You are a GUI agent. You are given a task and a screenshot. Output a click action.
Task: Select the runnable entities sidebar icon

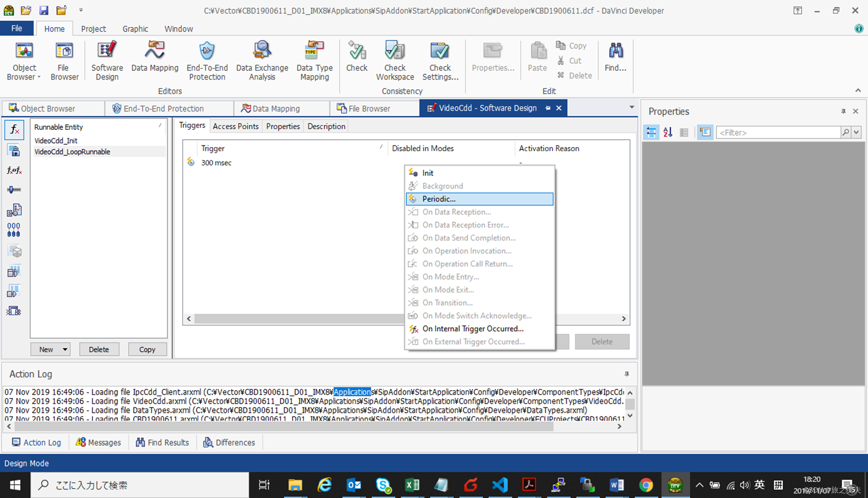pyautogui.click(x=14, y=130)
